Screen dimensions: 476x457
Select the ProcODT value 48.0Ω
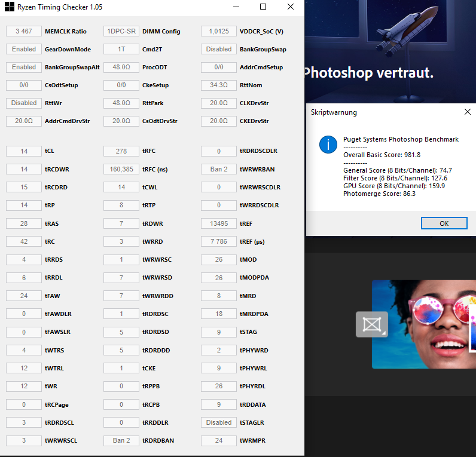[x=121, y=67]
